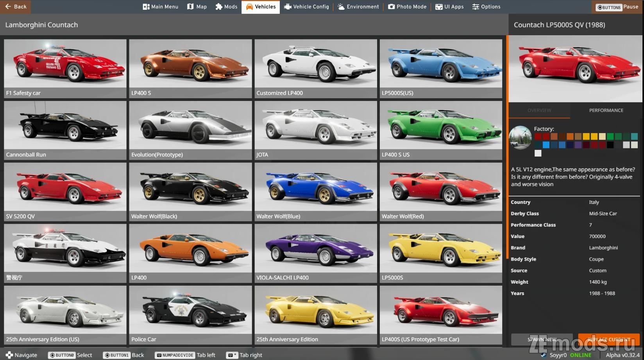644x360 pixels.
Task: Select the Vehicles menu tab
Action: tap(261, 7)
